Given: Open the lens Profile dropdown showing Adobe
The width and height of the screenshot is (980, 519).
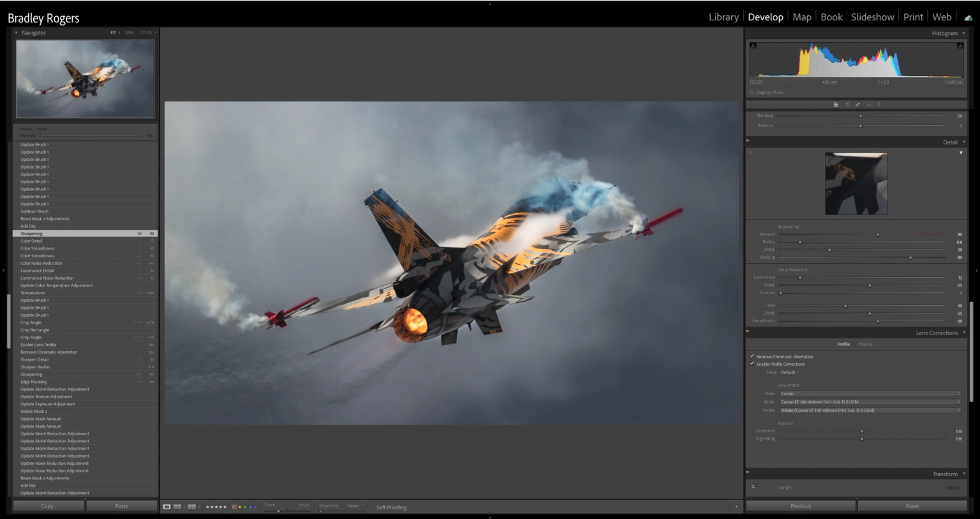Looking at the screenshot, I should pos(870,410).
